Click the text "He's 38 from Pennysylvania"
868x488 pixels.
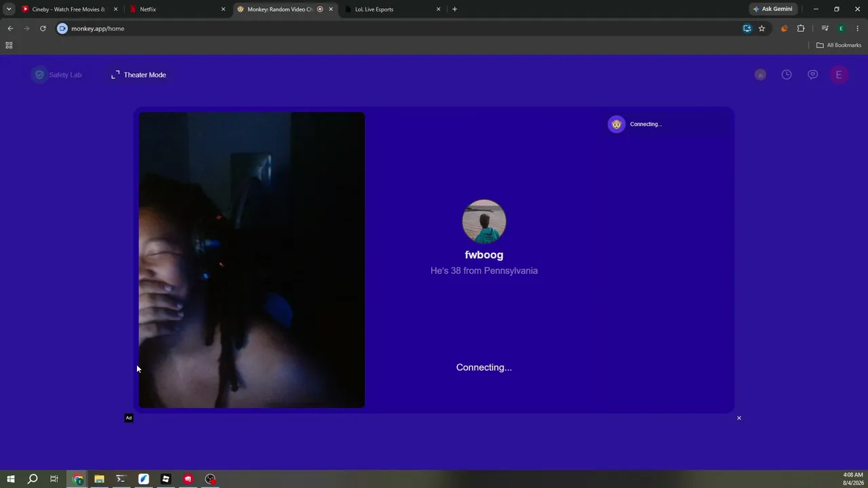click(x=484, y=270)
